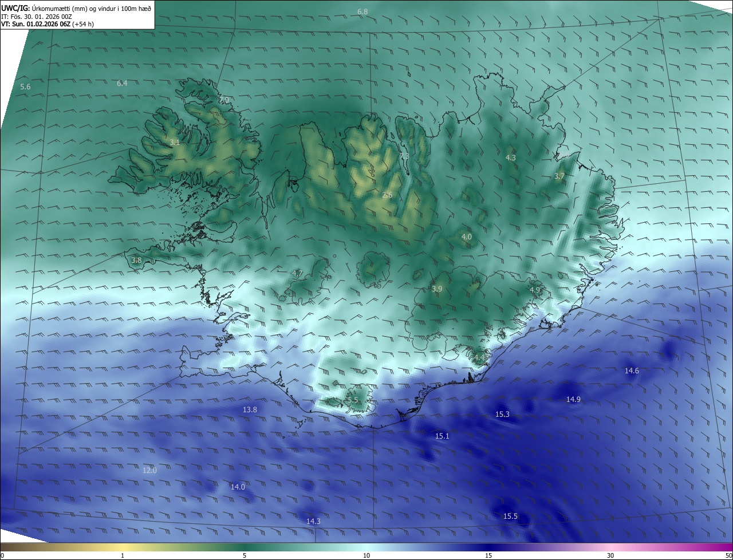The width and height of the screenshot is (733, 560).
Task: Click the color scale tick label 1
Action: (x=123, y=555)
